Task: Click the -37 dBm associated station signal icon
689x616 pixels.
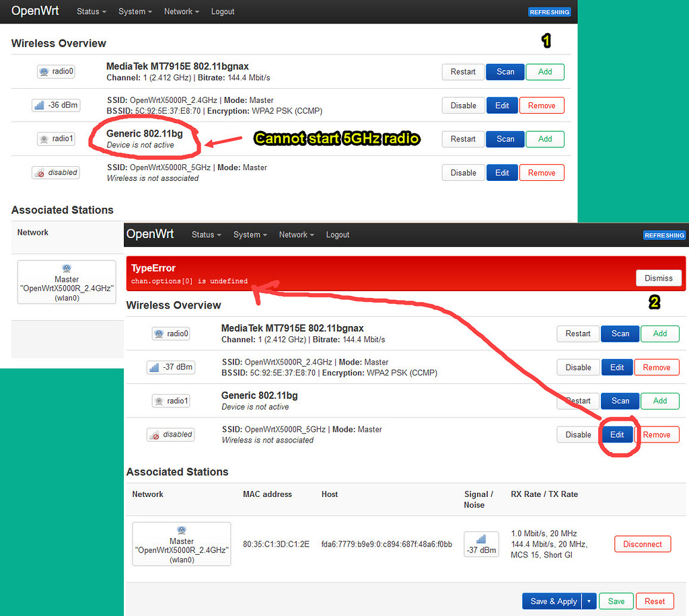Action: 481,544
